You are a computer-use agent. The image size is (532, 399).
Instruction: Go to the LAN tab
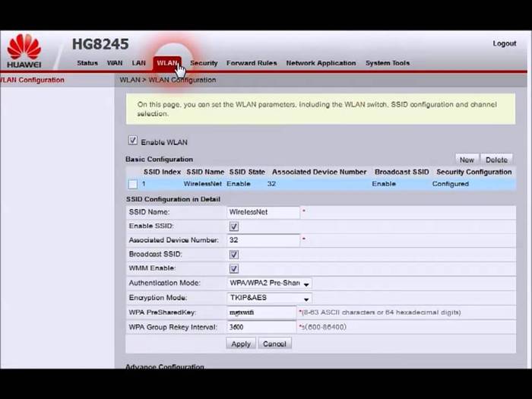pyautogui.click(x=138, y=63)
